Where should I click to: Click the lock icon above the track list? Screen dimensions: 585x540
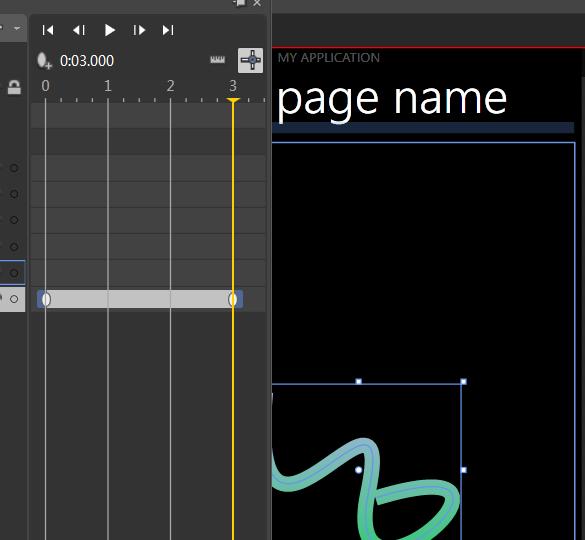14,87
